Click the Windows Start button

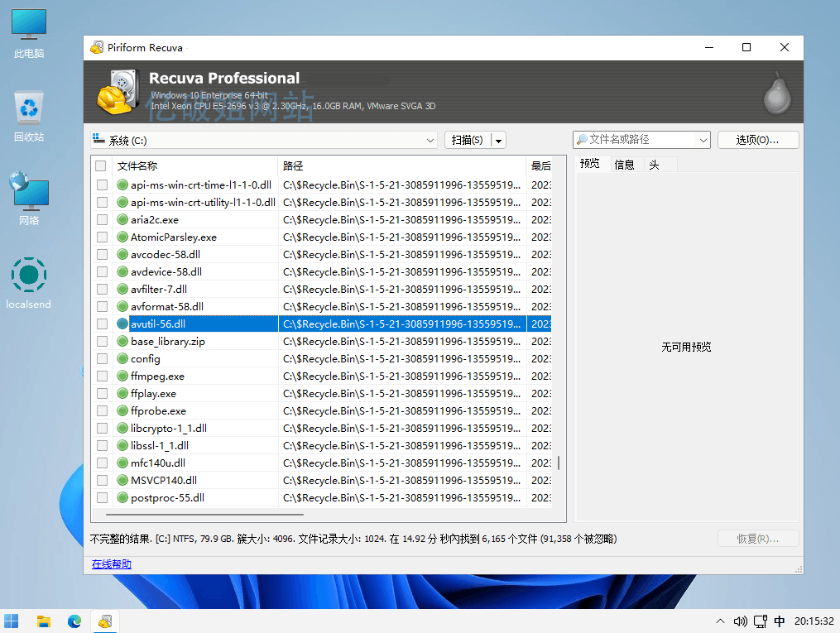[12, 621]
